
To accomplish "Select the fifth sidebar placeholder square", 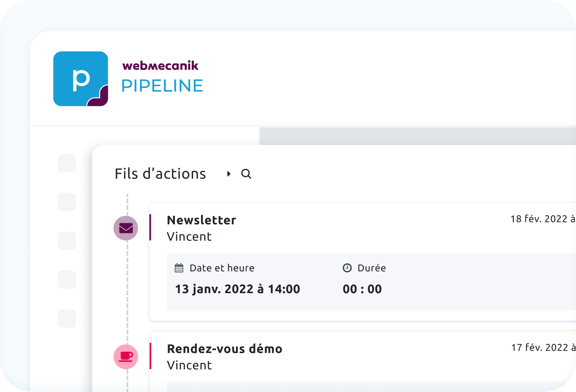I will (x=67, y=318).
